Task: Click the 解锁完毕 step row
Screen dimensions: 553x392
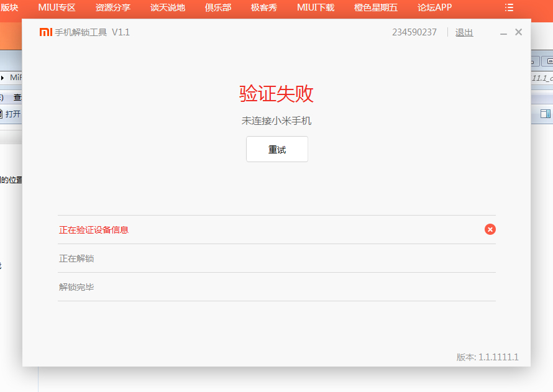Action: 277,286
